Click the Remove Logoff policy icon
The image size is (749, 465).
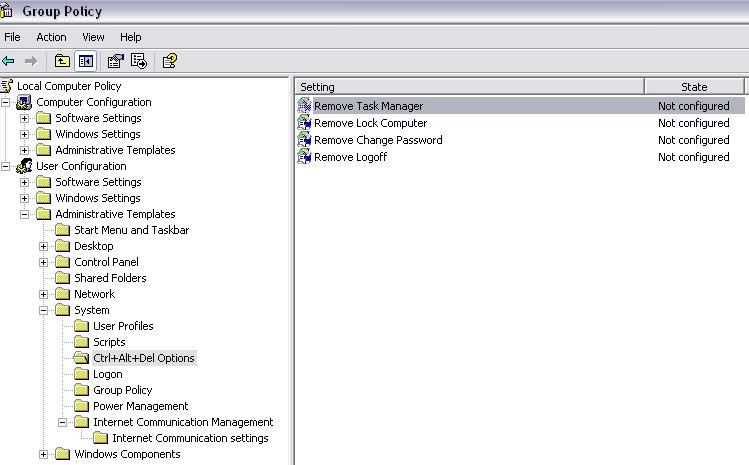[x=304, y=157]
